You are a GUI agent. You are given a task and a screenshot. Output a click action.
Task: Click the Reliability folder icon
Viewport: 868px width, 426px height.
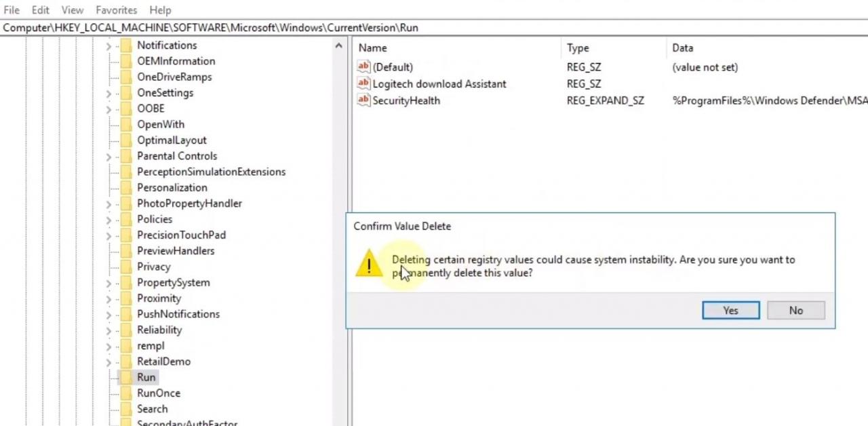tap(126, 330)
